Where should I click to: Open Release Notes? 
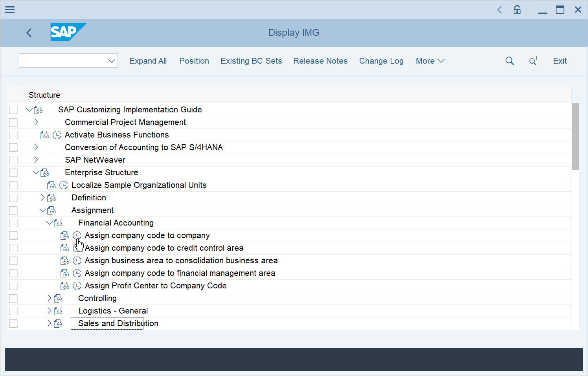[x=320, y=61]
